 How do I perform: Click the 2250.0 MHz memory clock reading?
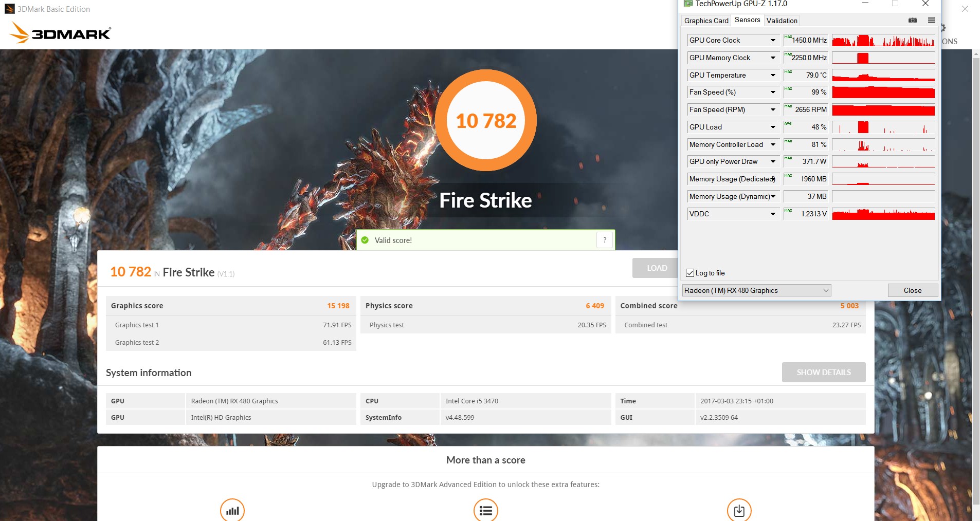(806, 58)
